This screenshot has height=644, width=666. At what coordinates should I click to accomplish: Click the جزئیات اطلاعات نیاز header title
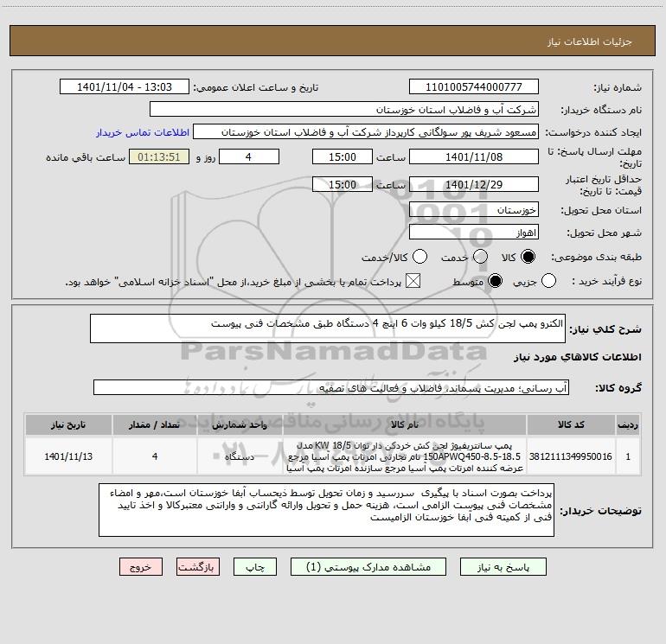590,41
